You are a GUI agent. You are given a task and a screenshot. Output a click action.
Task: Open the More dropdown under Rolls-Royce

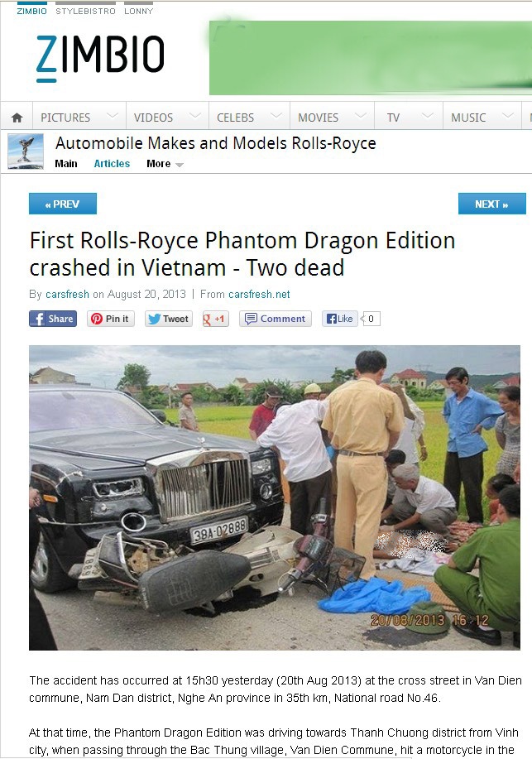165,164
